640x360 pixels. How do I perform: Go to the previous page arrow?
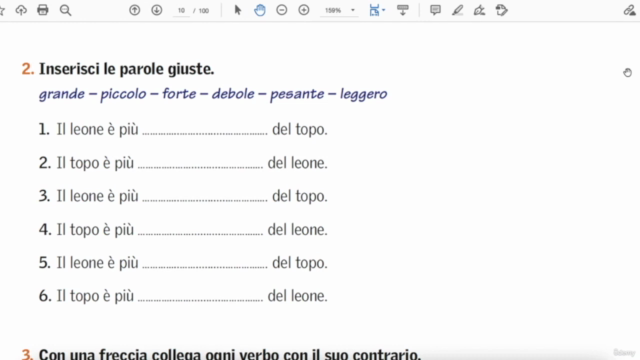(135, 10)
